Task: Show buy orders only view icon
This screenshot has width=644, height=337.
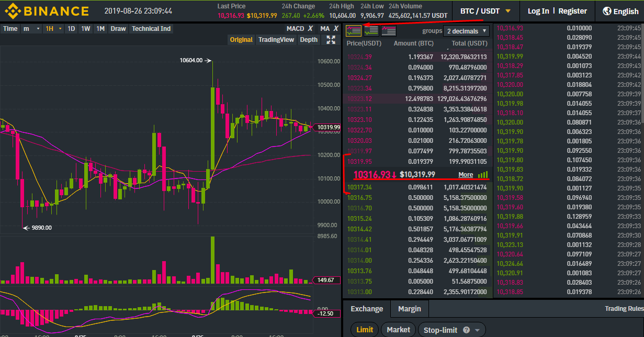Action: tap(371, 31)
